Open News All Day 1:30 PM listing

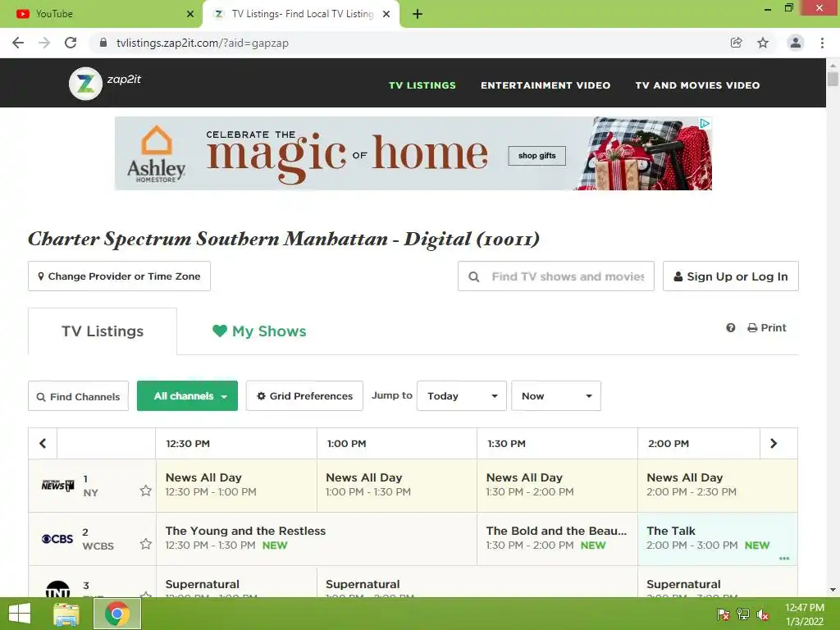(557, 485)
